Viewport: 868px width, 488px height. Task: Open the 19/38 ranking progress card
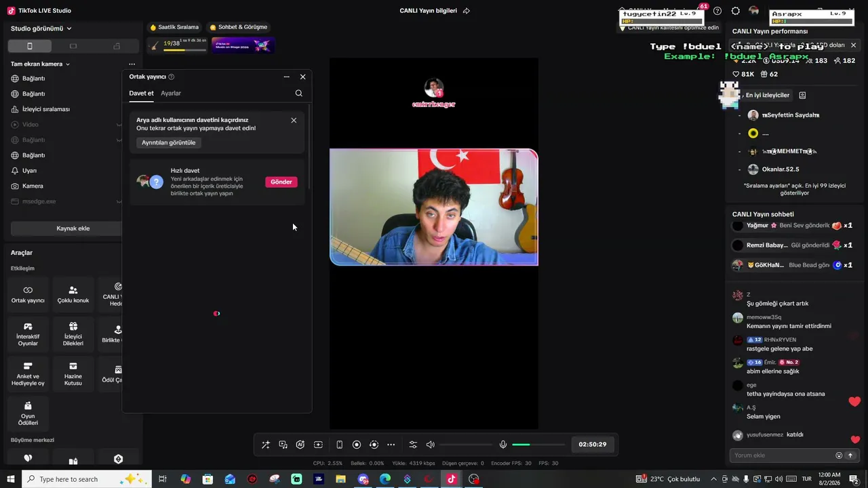(x=177, y=45)
